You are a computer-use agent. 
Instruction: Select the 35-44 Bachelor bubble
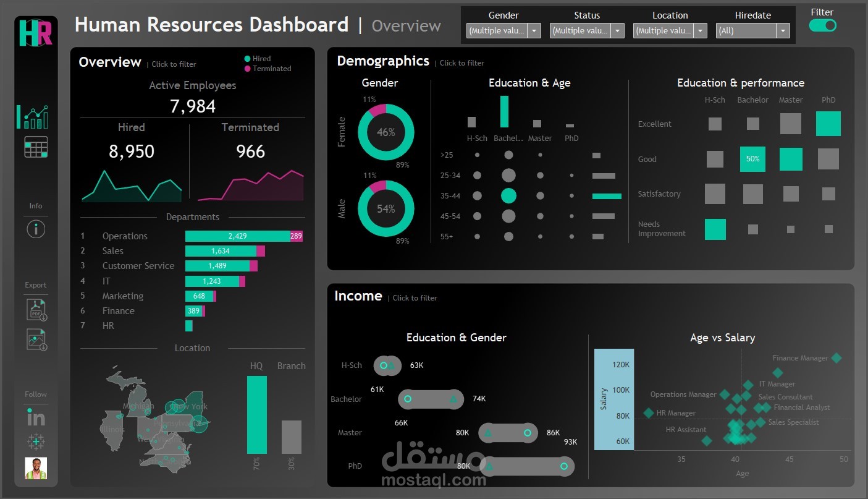508,196
